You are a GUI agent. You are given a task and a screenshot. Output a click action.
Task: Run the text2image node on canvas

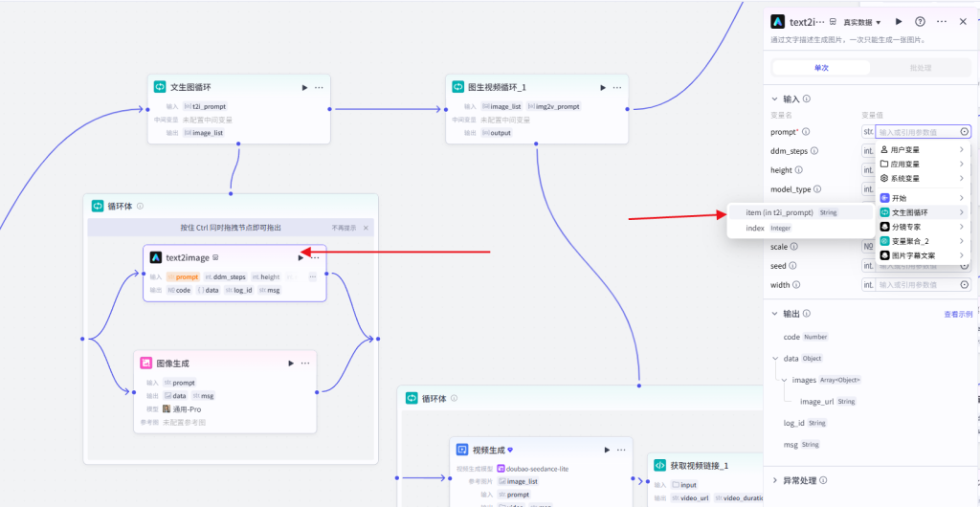(x=301, y=257)
